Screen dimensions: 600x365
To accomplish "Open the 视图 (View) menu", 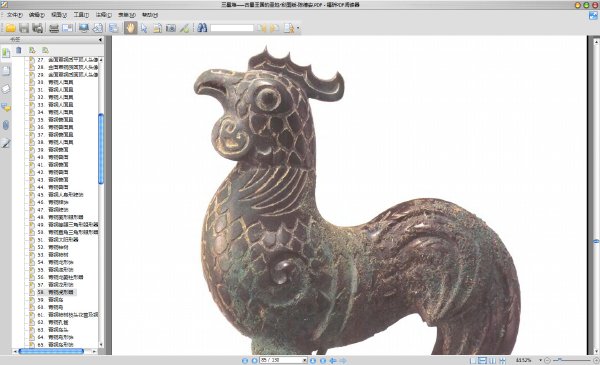I will pos(59,15).
